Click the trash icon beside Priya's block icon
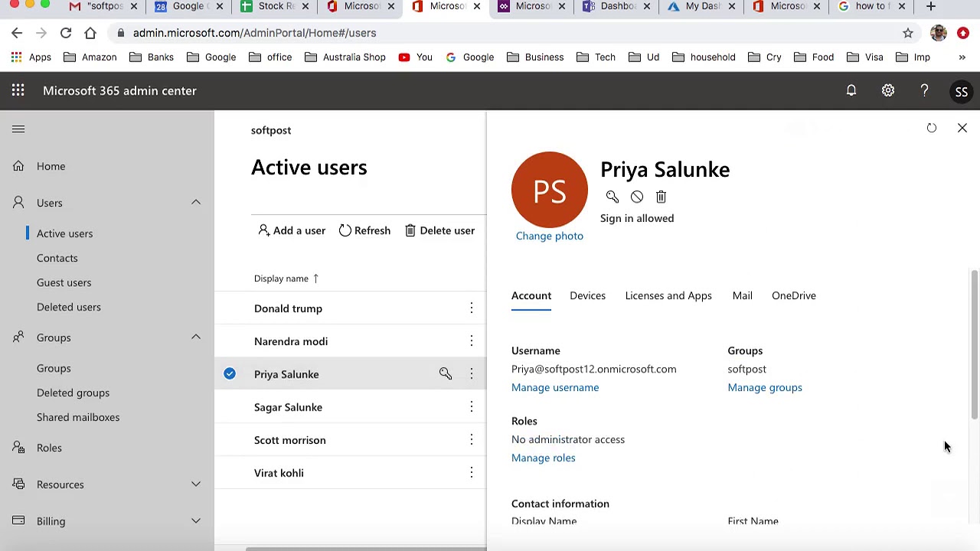This screenshot has width=980, height=551. (x=661, y=197)
